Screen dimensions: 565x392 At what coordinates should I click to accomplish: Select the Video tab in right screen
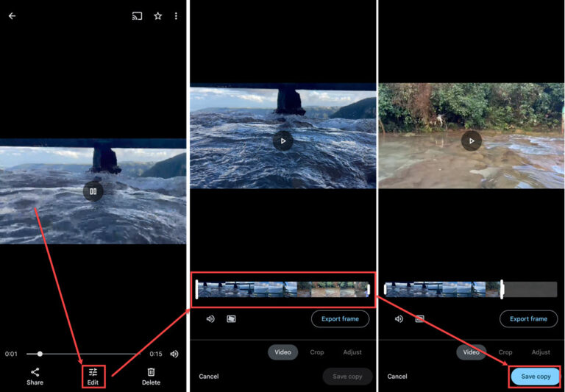point(472,352)
